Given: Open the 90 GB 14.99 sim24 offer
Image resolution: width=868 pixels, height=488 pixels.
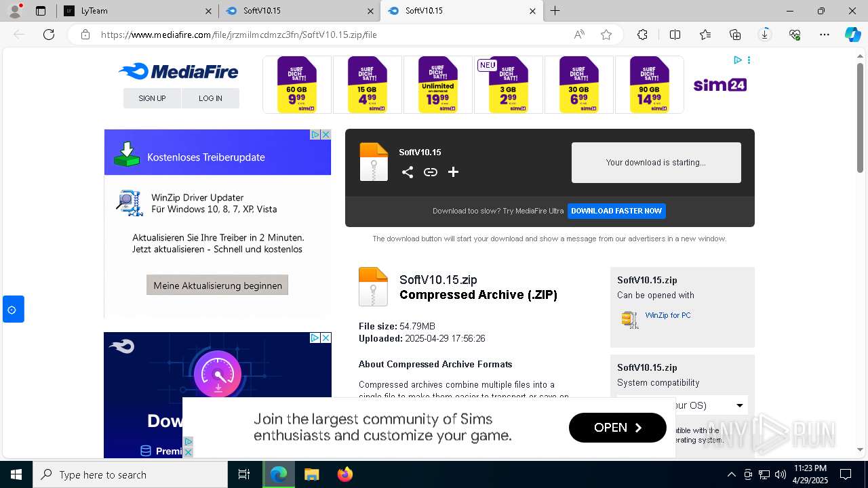Looking at the screenshot, I should point(650,85).
